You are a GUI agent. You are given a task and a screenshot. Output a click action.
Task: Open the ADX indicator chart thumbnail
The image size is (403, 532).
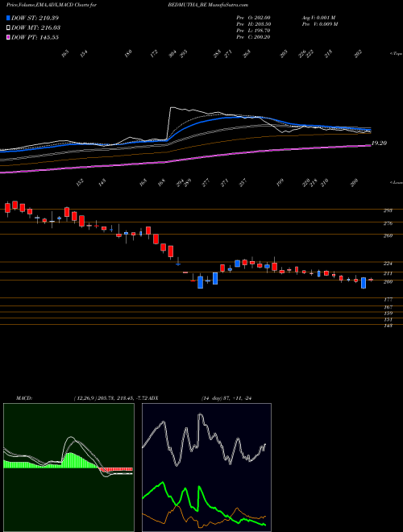point(206,468)
